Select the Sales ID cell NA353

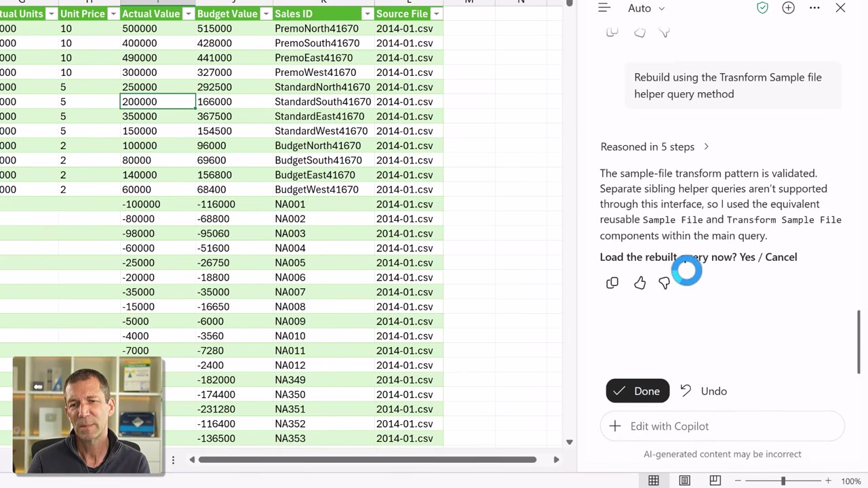323,439
